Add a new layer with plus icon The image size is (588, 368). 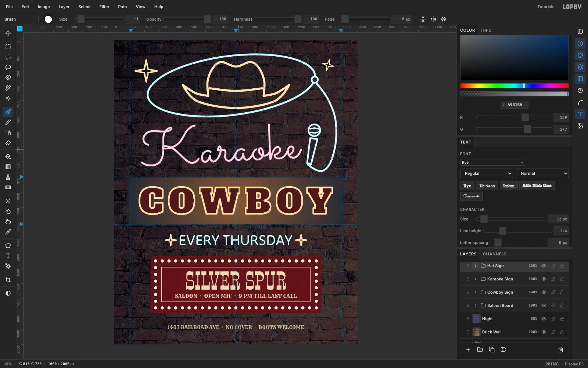coord(468,350)
